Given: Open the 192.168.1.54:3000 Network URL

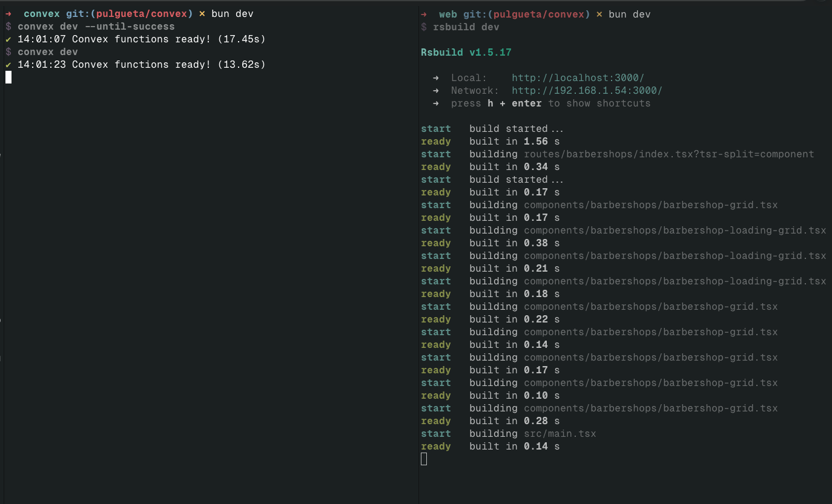Looking at the screenshot, I should [587, 91].
